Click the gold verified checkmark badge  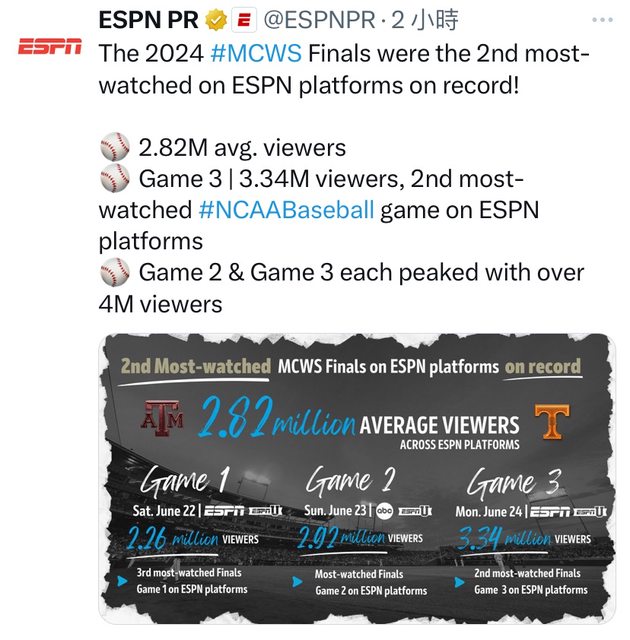(214, 19)
